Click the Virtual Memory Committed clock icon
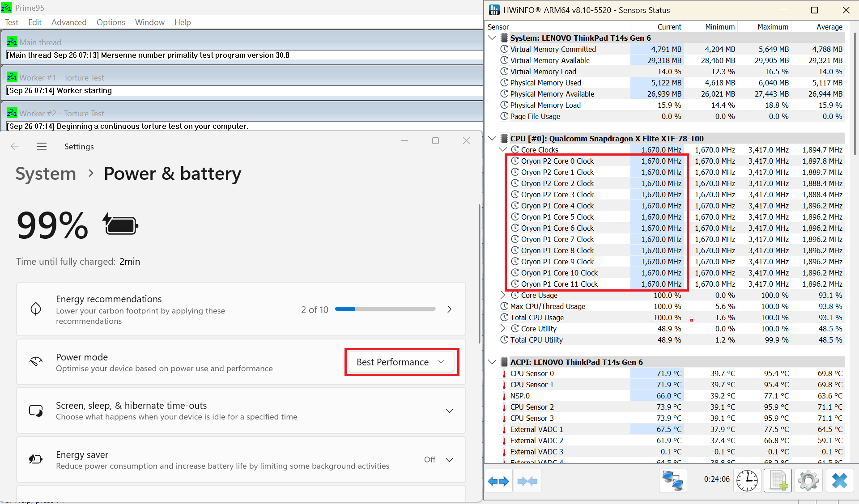Screen dimensions: 859x504 (x=504, y=49)
